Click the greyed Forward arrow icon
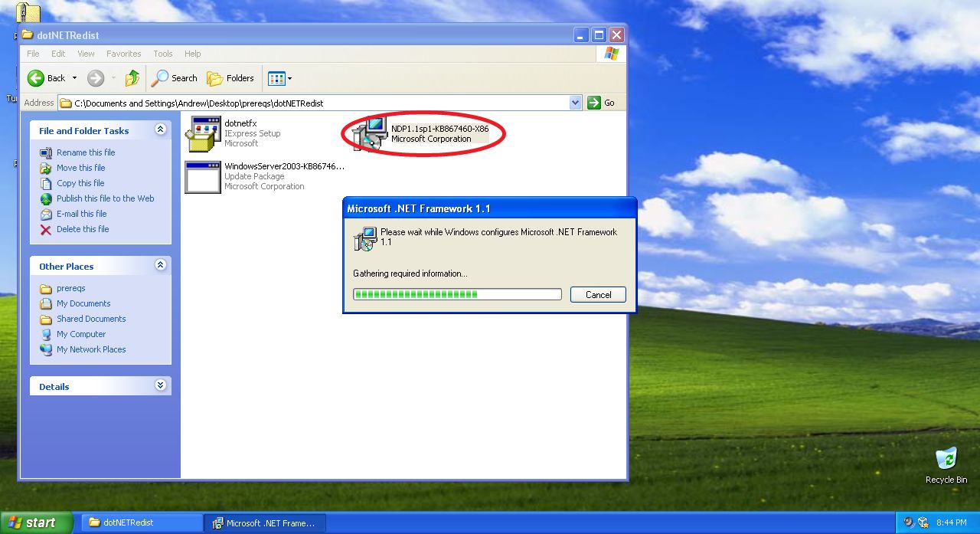 coord(96,78)
